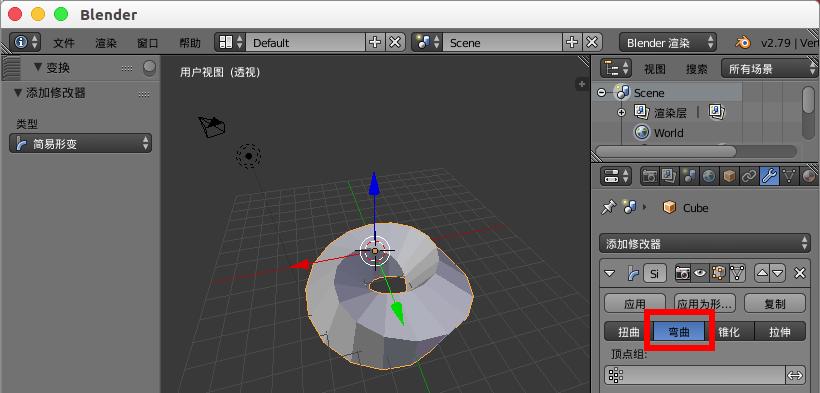The width and height of the screenshot is (820, 393).
Task: Click the Scene name field
Action: [x=503, y=42]
